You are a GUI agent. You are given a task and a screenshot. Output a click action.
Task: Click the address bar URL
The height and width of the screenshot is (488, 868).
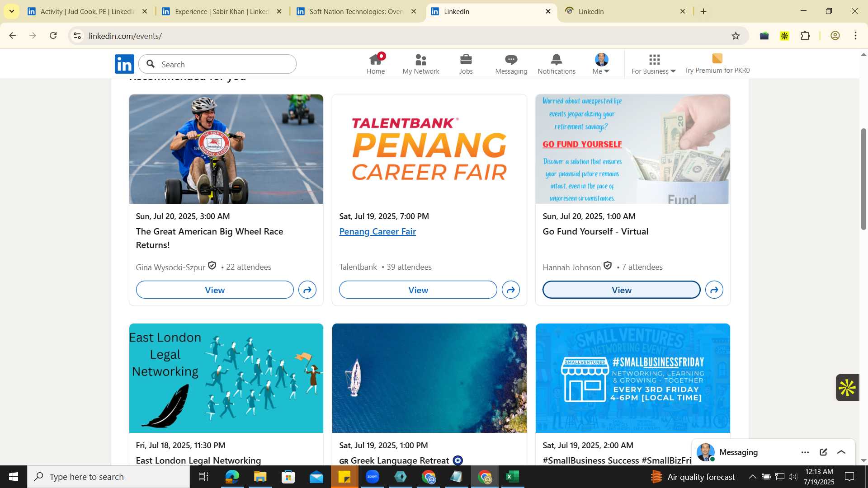(x=125, y=36)
